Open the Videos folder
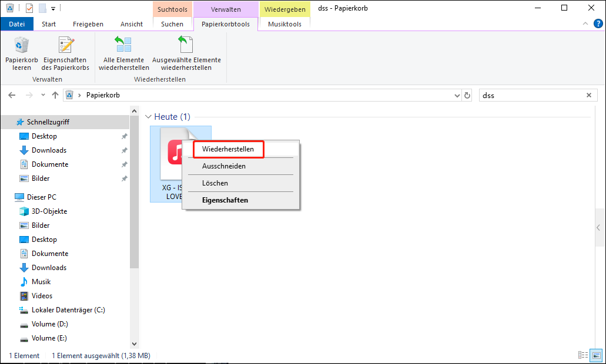The width and height of the screenshot is (606, 364). point(42,296)
